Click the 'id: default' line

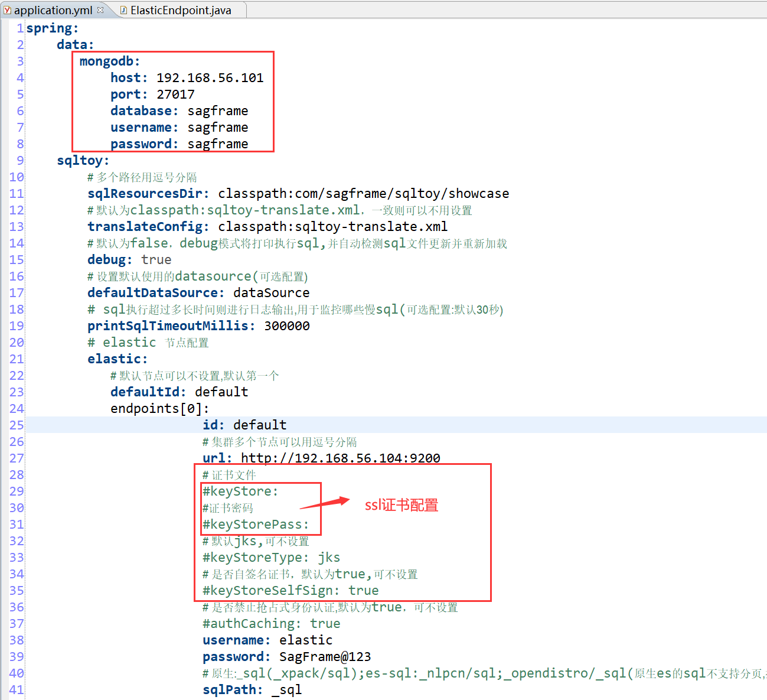point(244,425)
